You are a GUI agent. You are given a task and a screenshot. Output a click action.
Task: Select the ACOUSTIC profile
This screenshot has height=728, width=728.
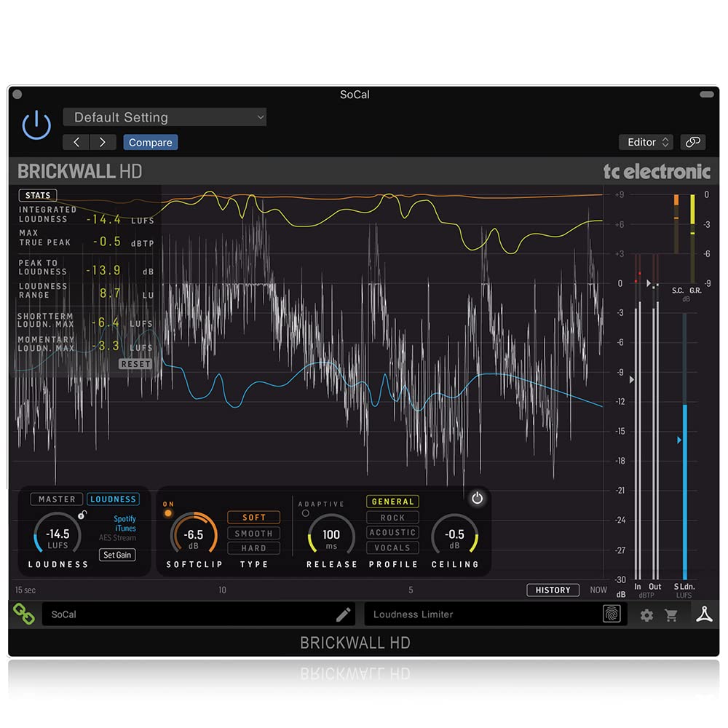[x=393, y=533]
